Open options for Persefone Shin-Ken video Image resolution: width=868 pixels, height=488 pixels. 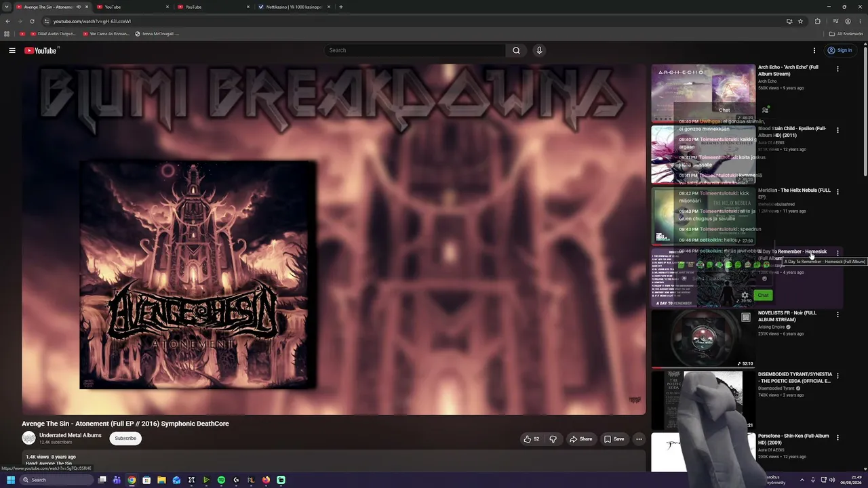coord(837,438)
